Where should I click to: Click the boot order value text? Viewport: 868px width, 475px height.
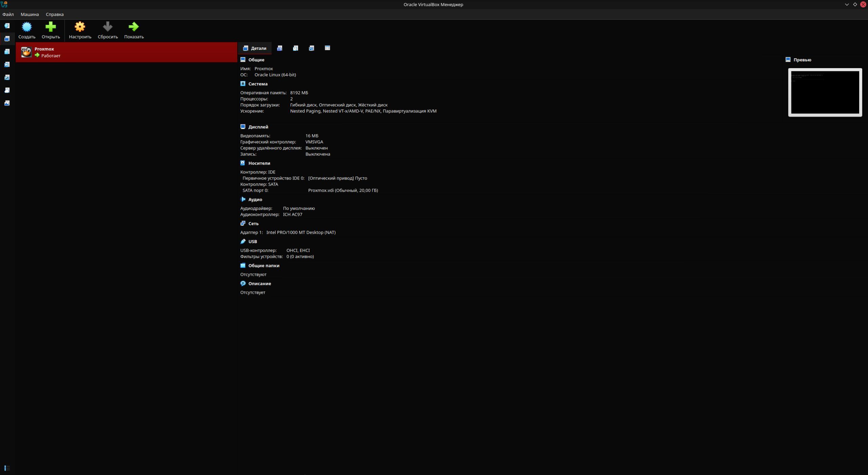pyautogui.click(x=339, y=105)
